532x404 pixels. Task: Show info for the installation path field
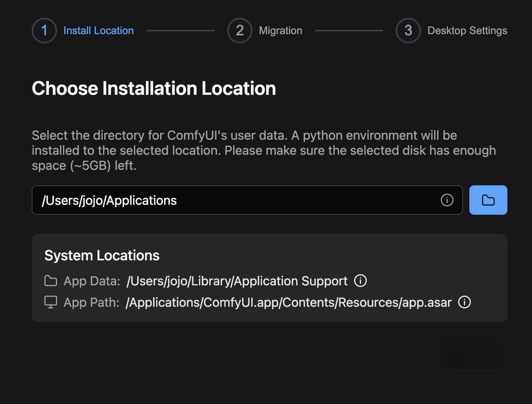pos(447,200)
